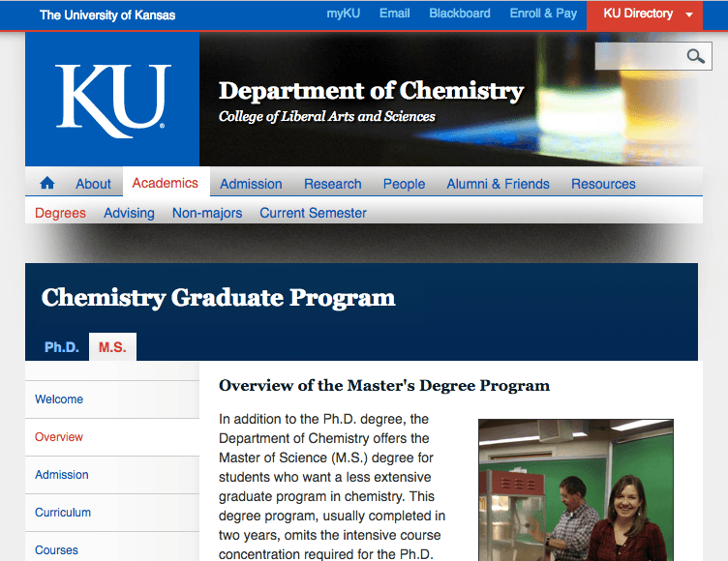Open Alumni & Friends menu item

point(498,184)
